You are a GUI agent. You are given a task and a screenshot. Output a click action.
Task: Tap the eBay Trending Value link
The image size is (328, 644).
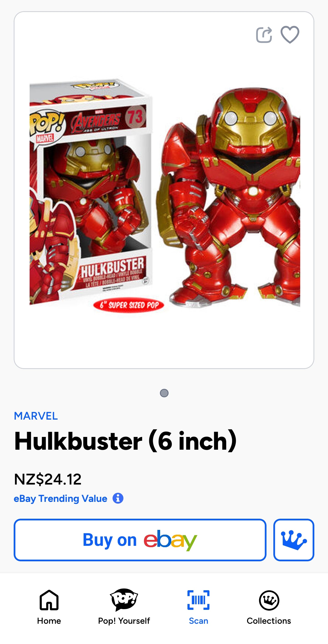point(61,498)
